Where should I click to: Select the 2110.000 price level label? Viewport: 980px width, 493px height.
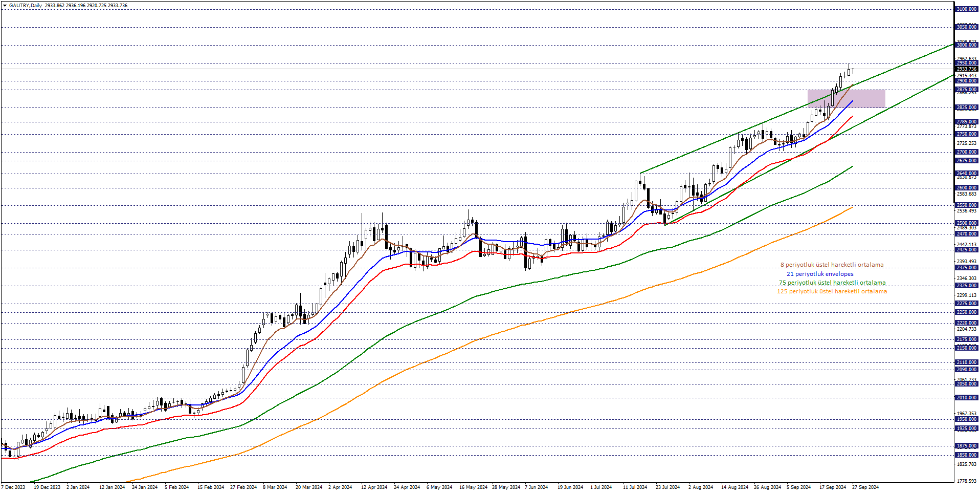pos(967,362)
